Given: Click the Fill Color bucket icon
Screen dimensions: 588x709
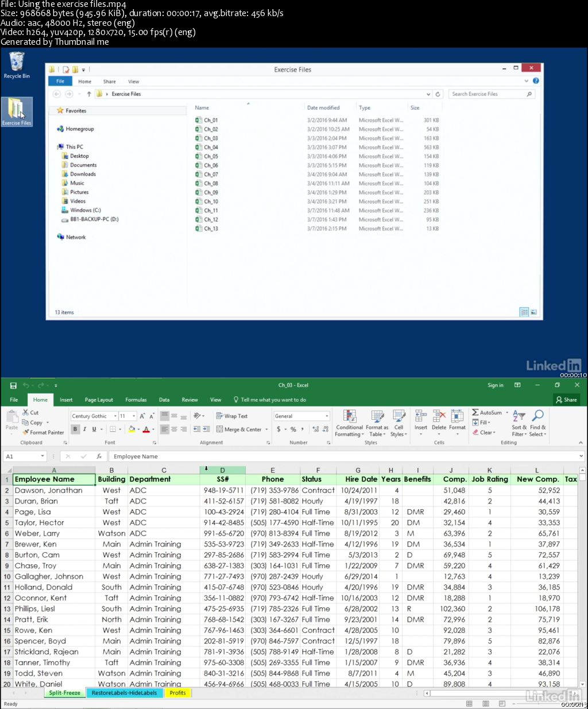Looking at the screenshot, I should [131, 429].
